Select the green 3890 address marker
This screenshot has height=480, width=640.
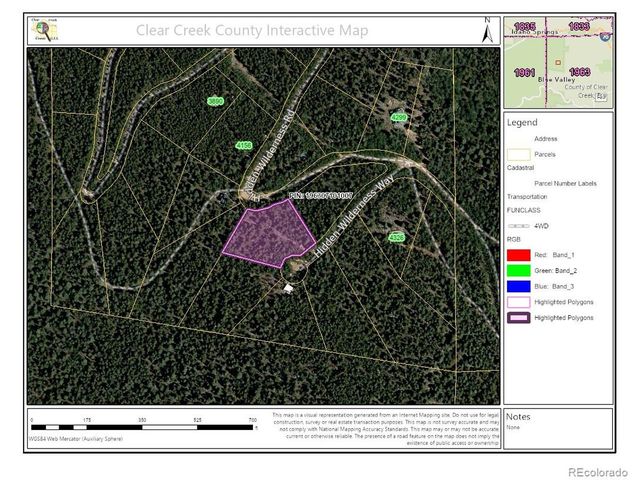coord(216,101)
